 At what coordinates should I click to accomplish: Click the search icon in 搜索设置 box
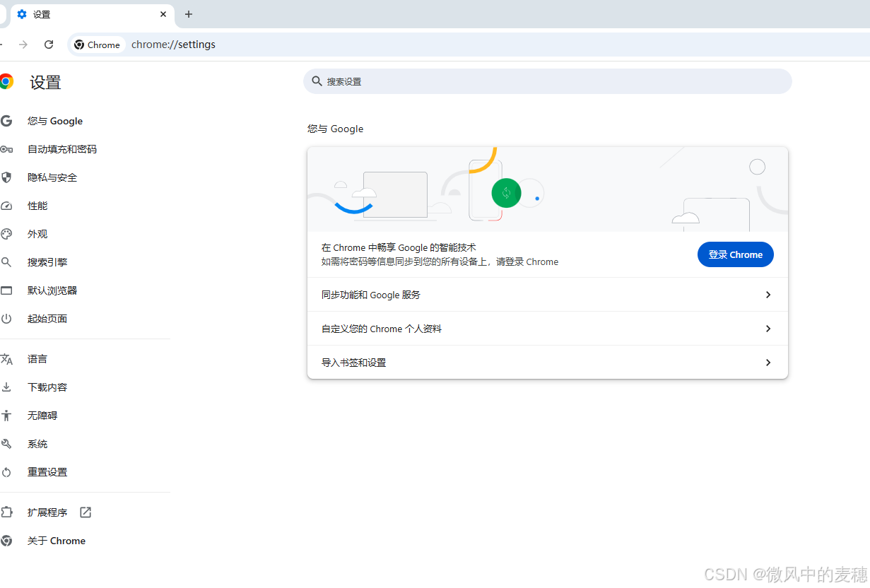317,81
